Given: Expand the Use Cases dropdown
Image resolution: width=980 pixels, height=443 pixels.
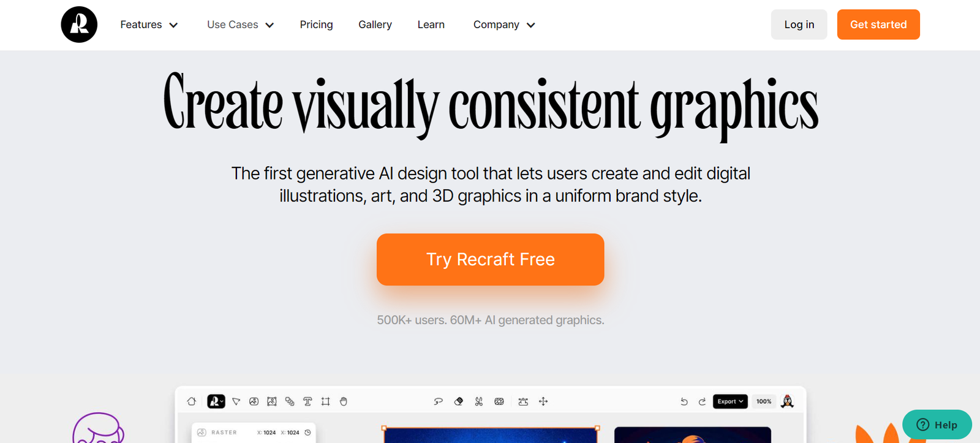Looking at the screenshot, I should pyautogui.click(x=240, y=25).
